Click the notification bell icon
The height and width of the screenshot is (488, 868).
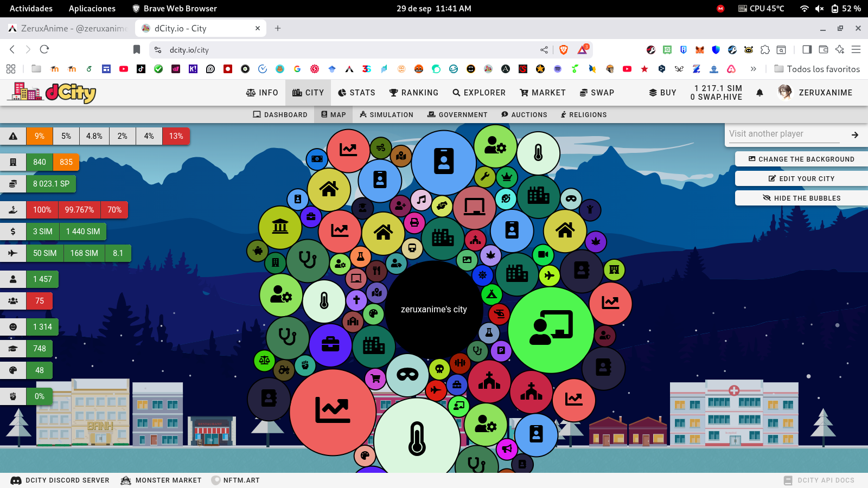[759, 93]
